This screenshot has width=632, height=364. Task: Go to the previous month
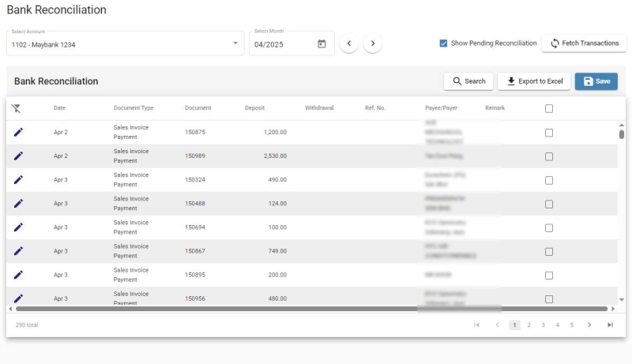click(349, 43)
